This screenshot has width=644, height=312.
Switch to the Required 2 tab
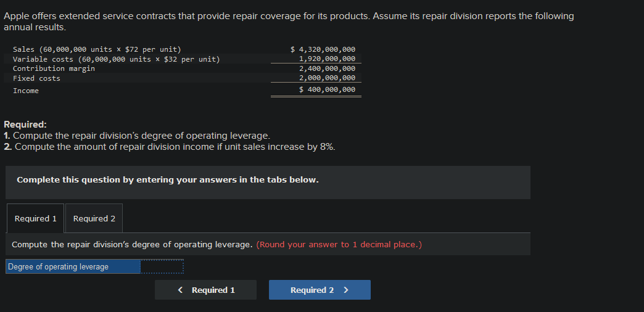tap(94, 218)
